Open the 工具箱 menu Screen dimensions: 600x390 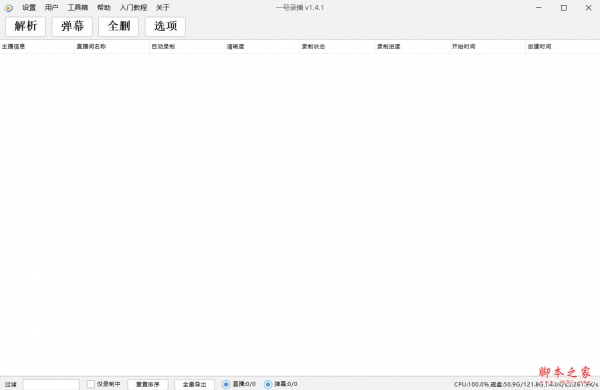coord(78,8)
